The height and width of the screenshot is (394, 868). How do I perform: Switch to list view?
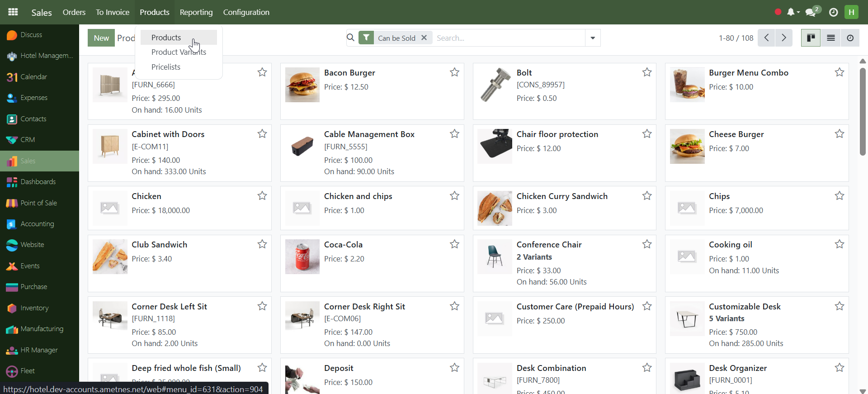tap(830, 38)
